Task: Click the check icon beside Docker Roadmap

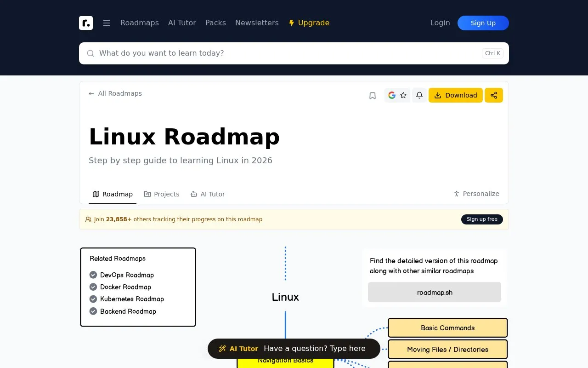Action: [x=93, y=287]
